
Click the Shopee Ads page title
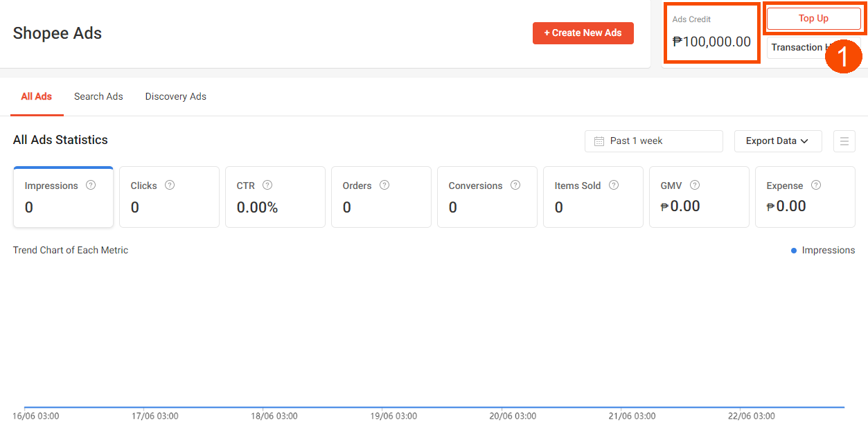pyautogui.click(x=57, y=33)
